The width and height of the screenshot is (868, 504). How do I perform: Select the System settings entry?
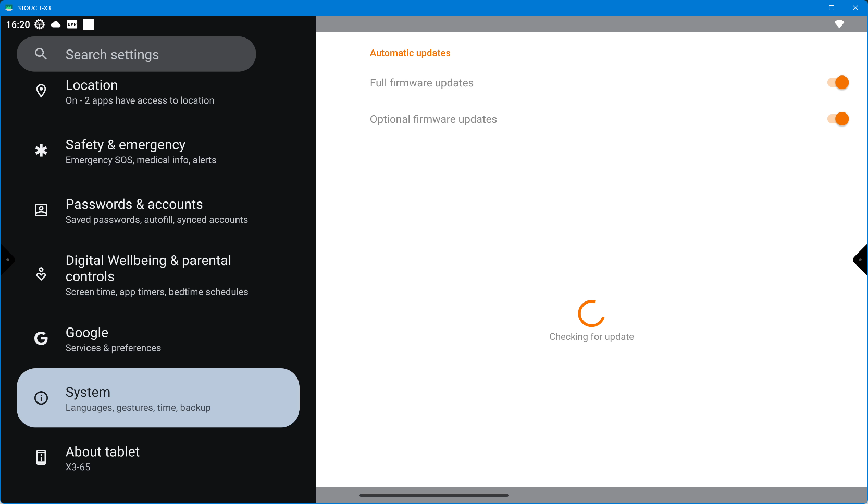tap(158, 398)
